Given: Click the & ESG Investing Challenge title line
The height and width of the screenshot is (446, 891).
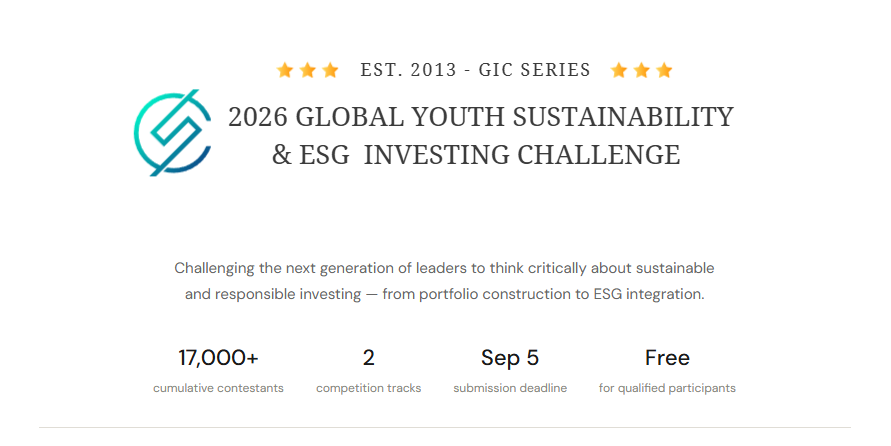Looking at the screenshot, I should [476, 155].
